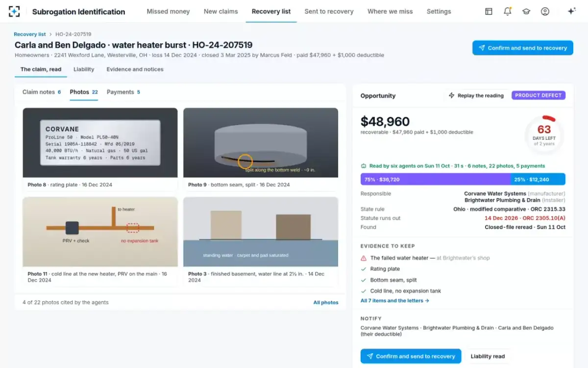Click the check mark beside Cold line, no expansion tank
This screenshot has width=588, height=368.
click(364, 291)
